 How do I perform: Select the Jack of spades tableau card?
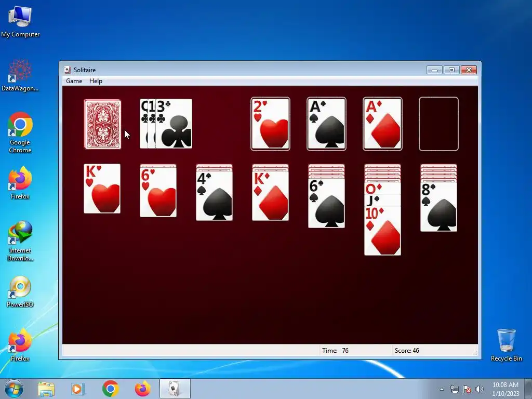382,200
